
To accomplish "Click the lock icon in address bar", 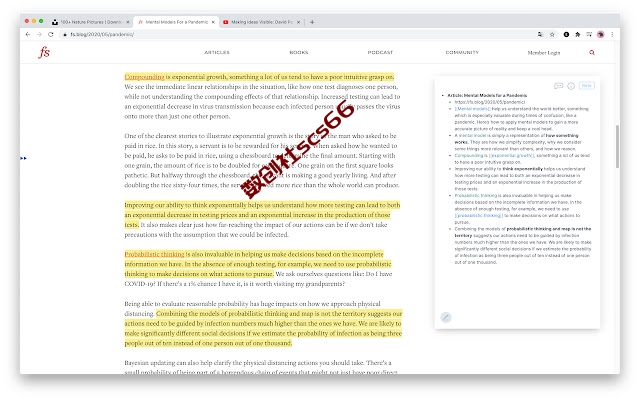I will [x=64, y=35].
